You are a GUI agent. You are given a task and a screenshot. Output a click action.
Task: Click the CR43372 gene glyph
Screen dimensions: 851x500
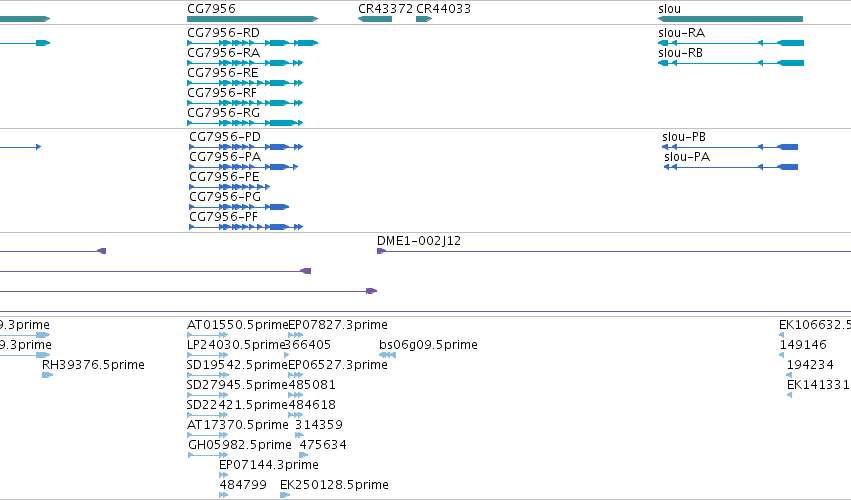pyautogui.click(x=375, y=19)
